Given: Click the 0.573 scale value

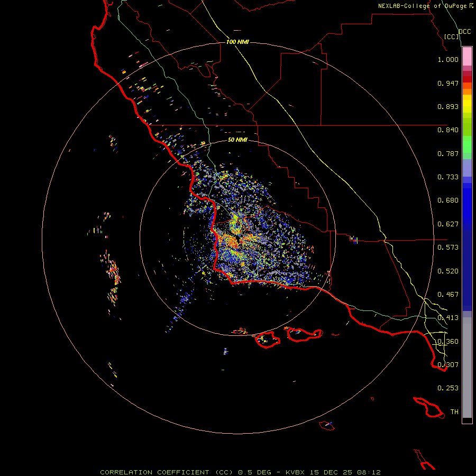Looking at the screenshot, I should [448, 248].
